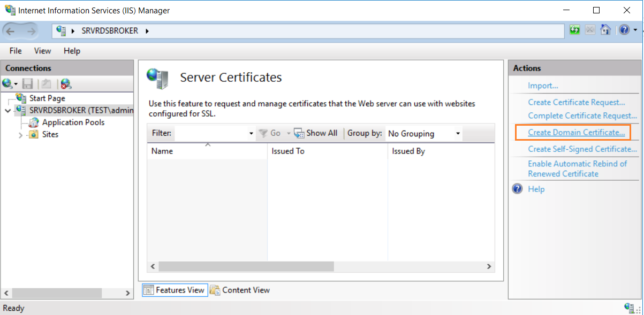Viewport: 644px width, 315px height.
Task: Click SRVRDSBROKER in the address bar
Action: [x=110, y=31]
